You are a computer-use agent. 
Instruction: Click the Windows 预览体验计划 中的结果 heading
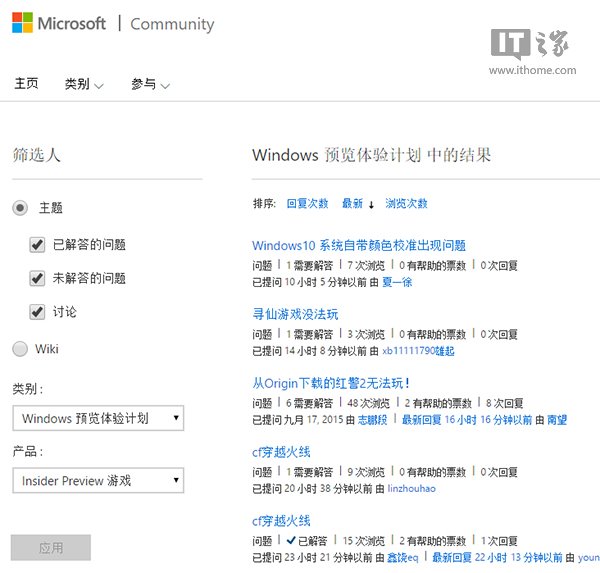(371, 155)
